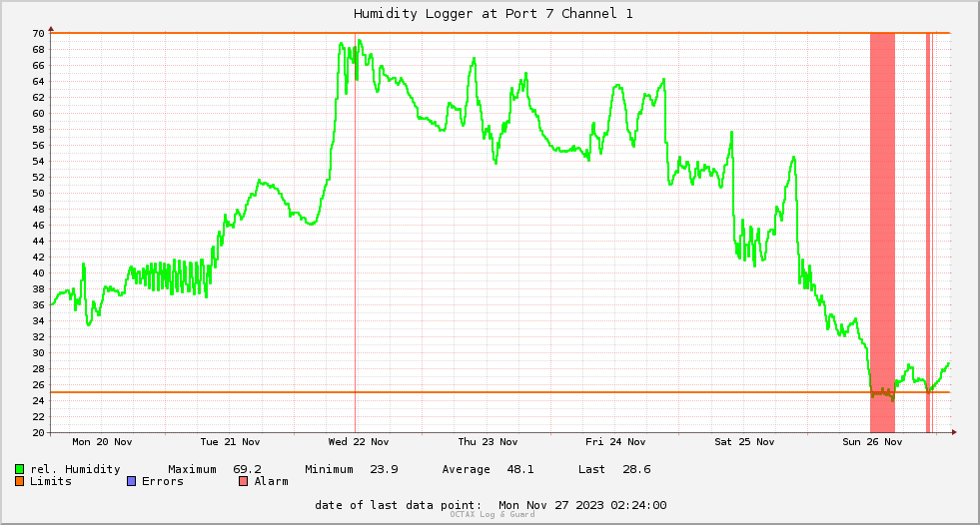Click the 'Wed 22 Nov' axis label
This screenshot has height=525, width=980.
tap(358, 442)
